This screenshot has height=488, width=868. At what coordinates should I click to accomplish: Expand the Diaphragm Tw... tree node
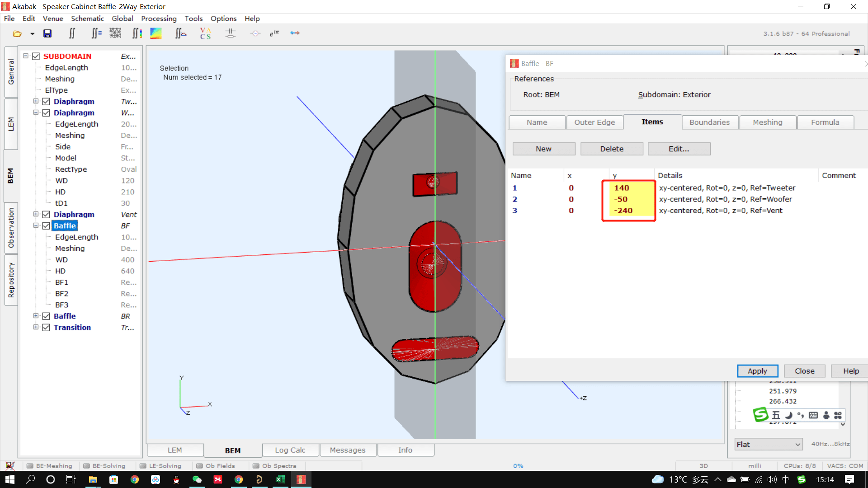click(x=36, y=101)
